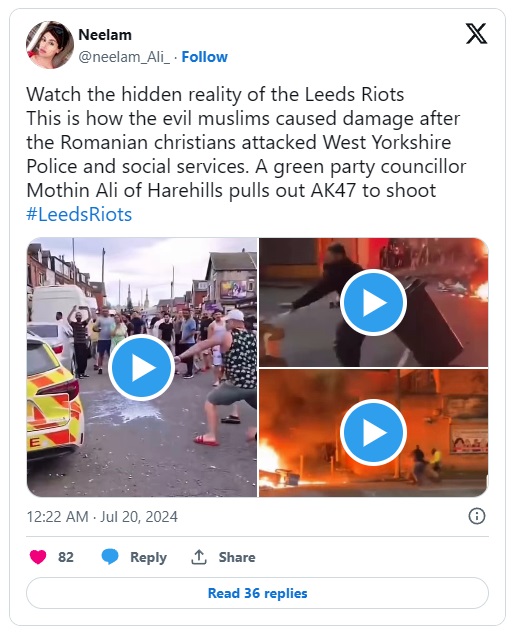Click the share upload arrow icon
513x634 pixels.
point(198,557)
